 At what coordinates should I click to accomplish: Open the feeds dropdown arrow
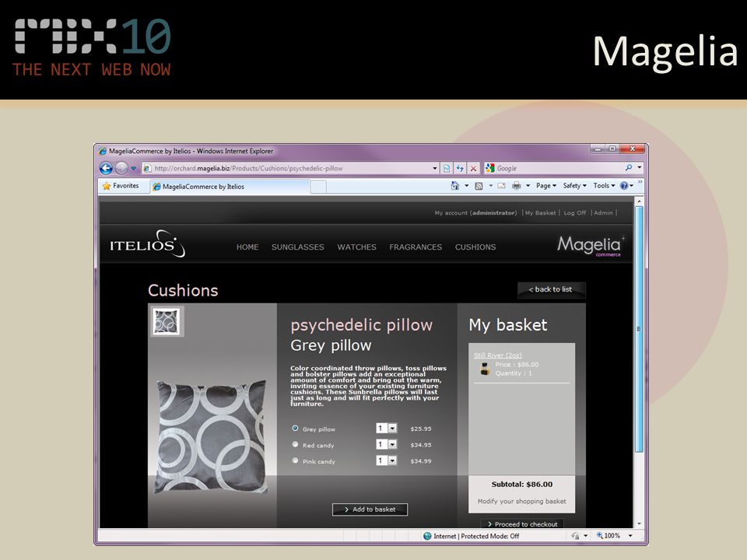tap(490, 186)
